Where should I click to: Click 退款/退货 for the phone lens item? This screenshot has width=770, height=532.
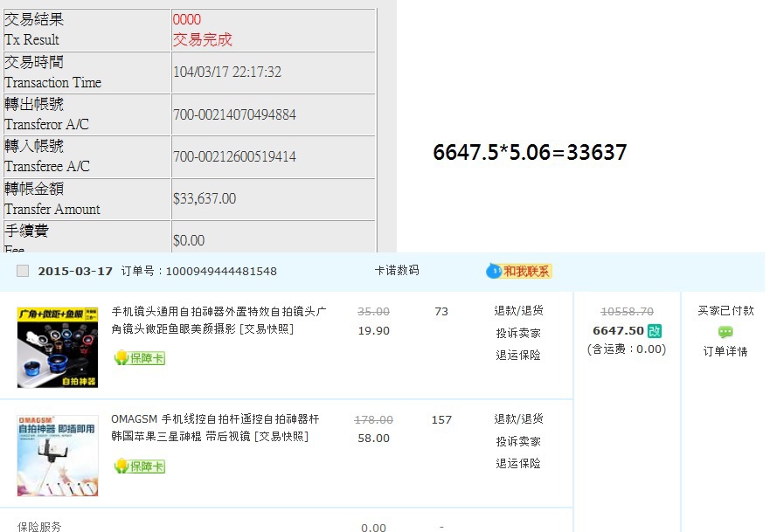coord(518,311)
